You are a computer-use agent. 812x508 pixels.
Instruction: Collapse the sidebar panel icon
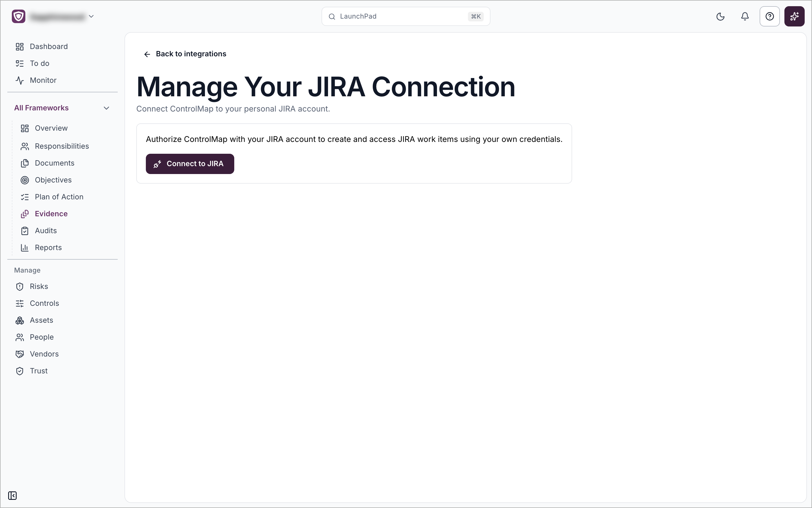(x=12, y=496)
